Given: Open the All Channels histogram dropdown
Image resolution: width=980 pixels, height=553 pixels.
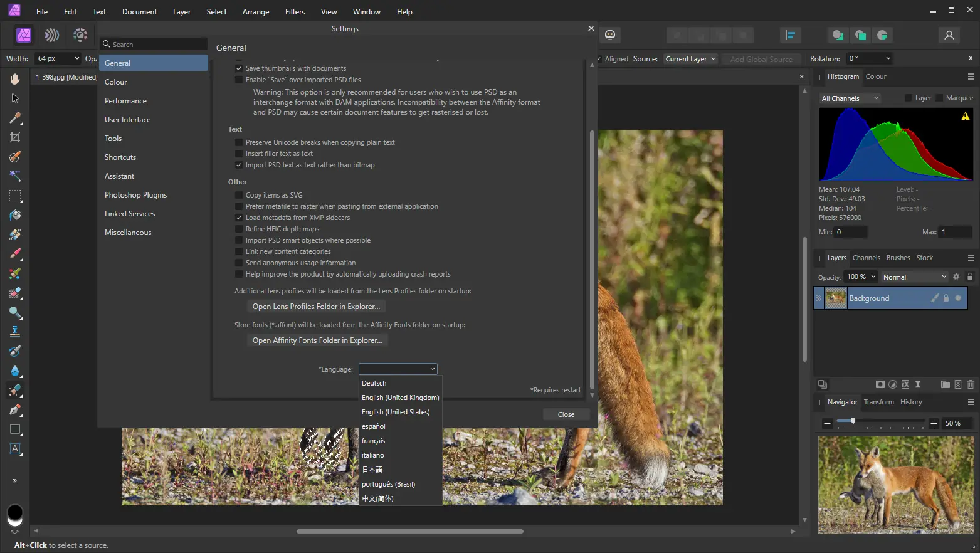Looking at the screenshot, I should click(x=850, y=98).
